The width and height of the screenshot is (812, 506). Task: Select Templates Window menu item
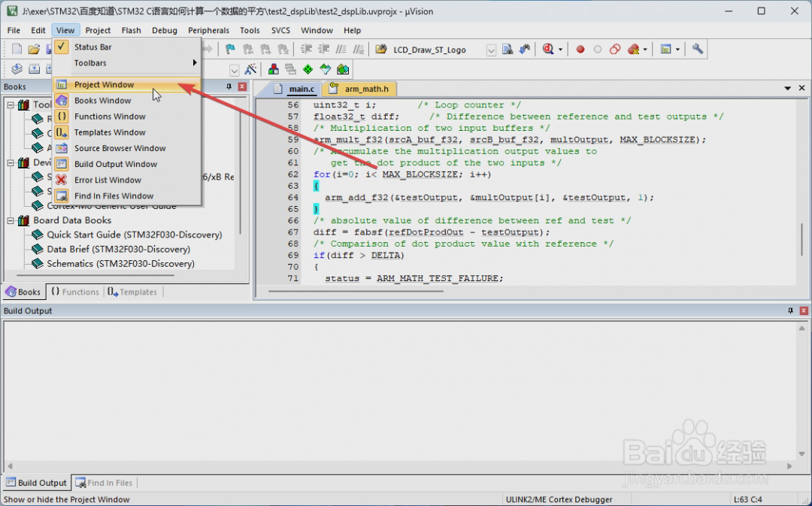(x=126, y=132)
